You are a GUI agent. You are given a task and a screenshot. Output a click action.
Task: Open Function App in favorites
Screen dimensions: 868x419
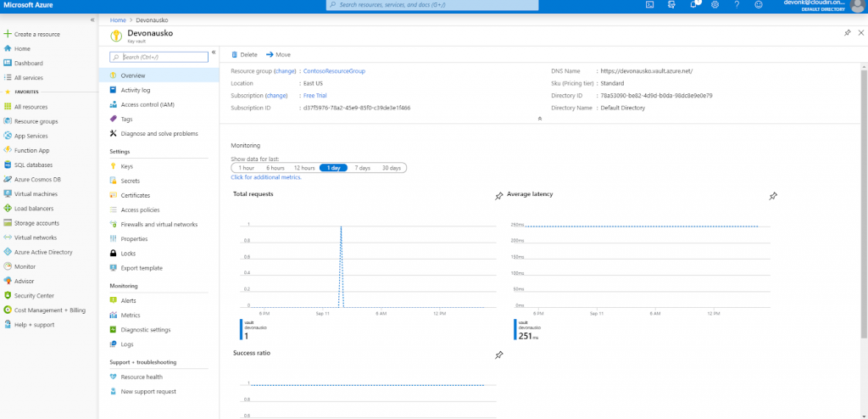26,150
